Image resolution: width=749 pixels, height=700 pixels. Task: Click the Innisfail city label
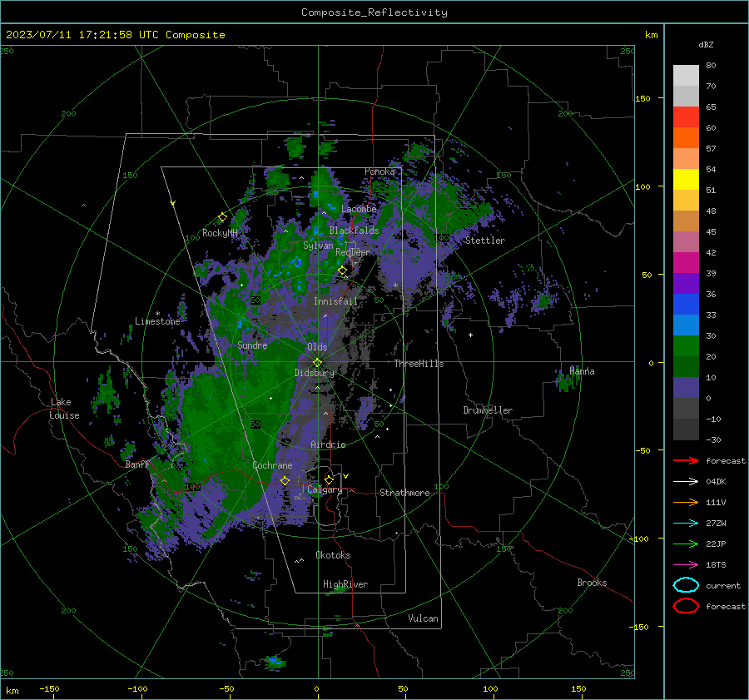[x=335, y=301]
